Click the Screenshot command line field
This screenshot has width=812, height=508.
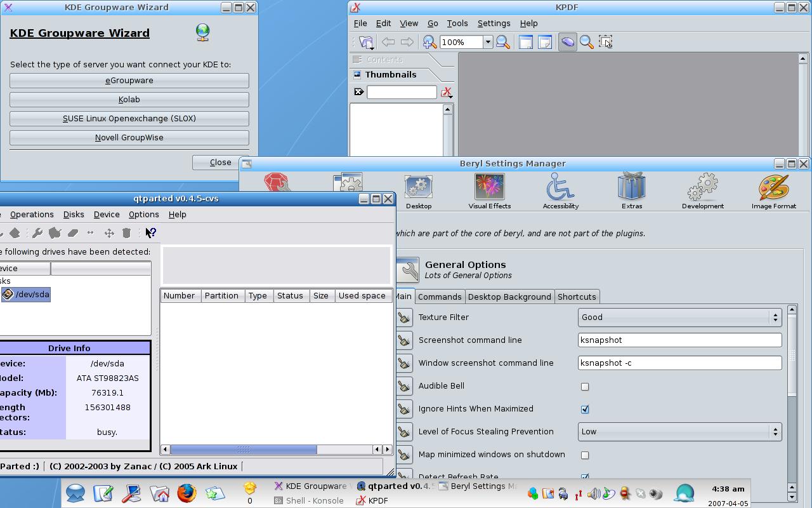(679, 340)
